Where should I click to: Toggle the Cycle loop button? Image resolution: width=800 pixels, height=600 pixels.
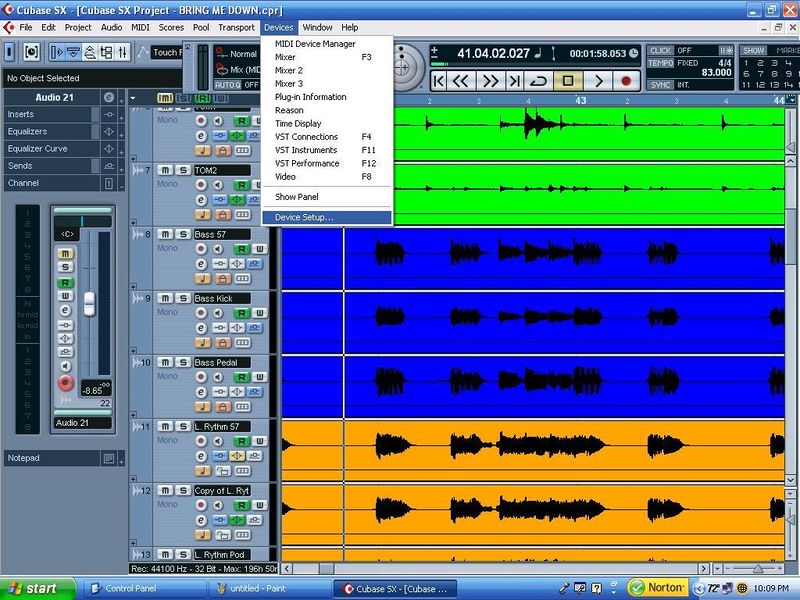click(539, 81)
